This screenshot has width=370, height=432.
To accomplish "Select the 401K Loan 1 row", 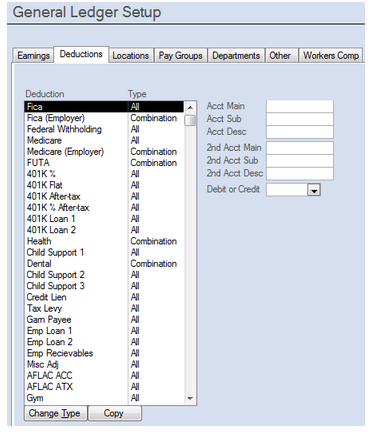I will tap(104, 219).
